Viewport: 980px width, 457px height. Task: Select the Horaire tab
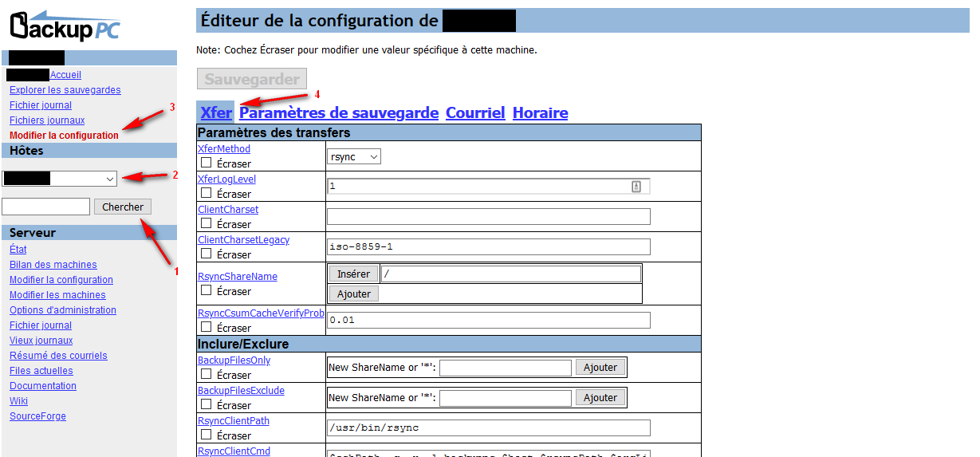coord(540,112)
